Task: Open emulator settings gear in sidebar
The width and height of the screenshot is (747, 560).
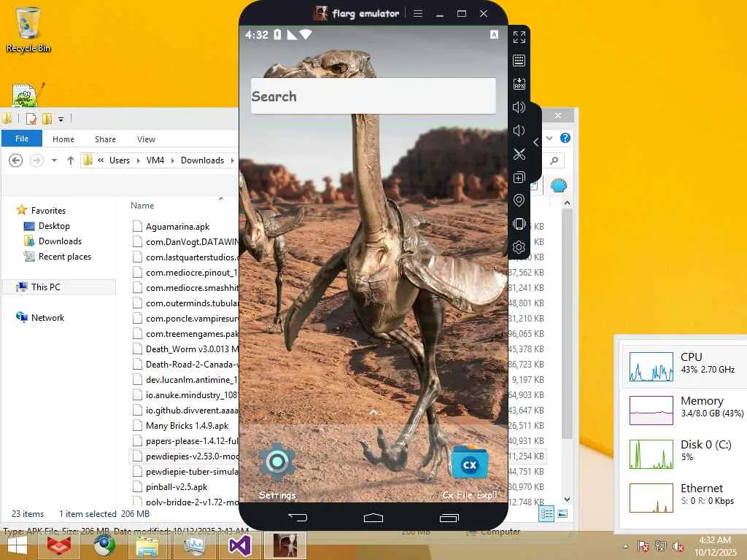Action: 519,247
